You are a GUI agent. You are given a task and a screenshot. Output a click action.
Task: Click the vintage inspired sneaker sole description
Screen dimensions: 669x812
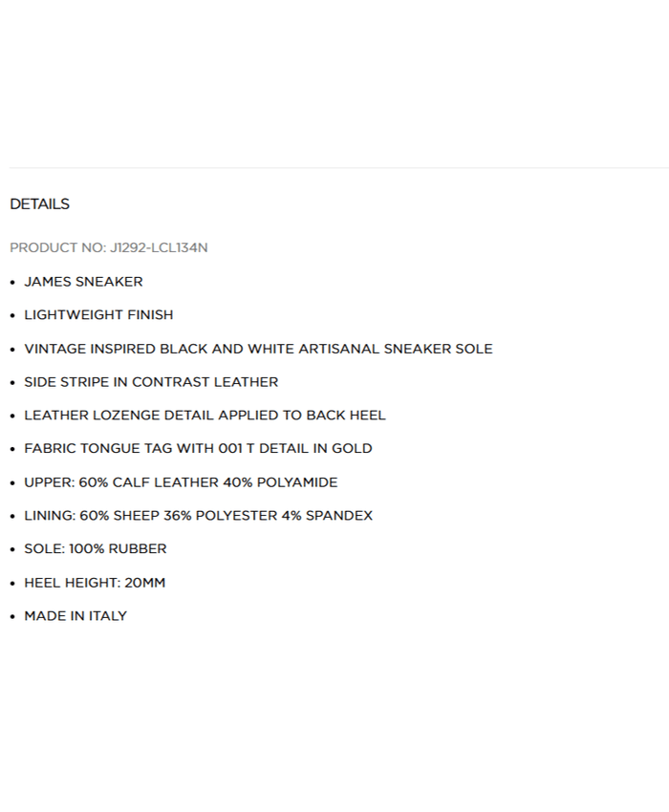(258, 349)
